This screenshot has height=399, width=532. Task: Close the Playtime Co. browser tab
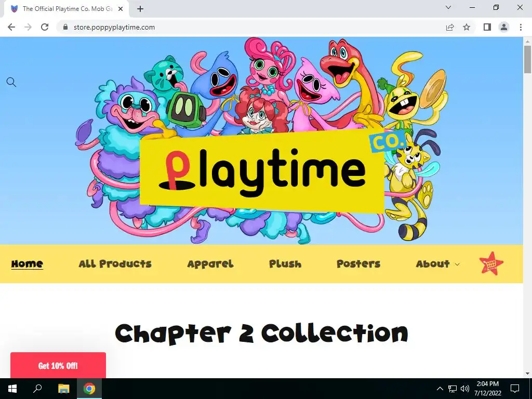point(121,9)
